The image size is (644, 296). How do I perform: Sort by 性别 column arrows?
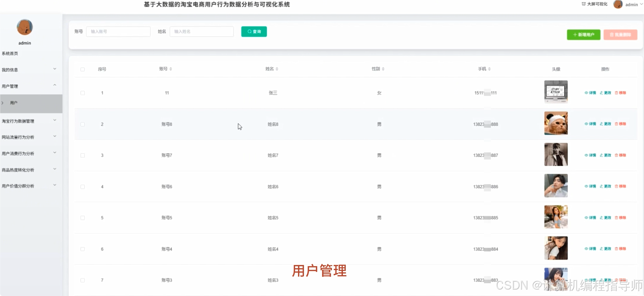pyautogui.click(x=383, y=69)
